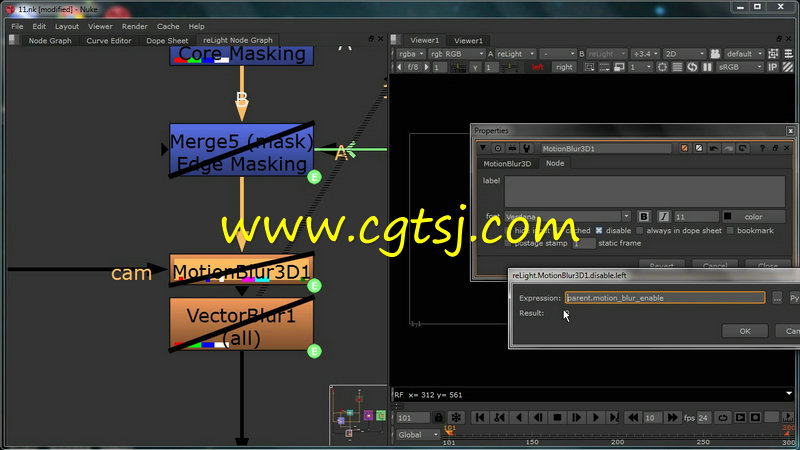Toggle the striped clipping warning icon
The height and width of the screenshot is (450, 800).
[x=788, y=67]
